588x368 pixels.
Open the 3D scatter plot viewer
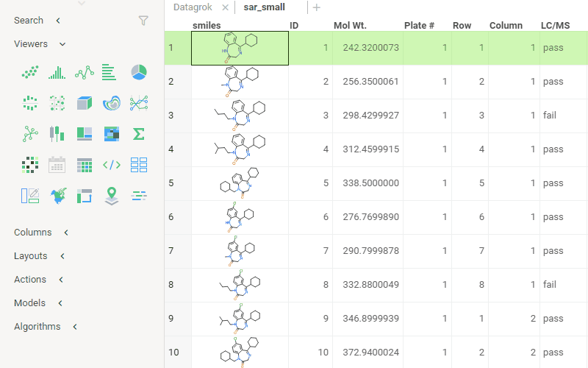click(84, 103)
